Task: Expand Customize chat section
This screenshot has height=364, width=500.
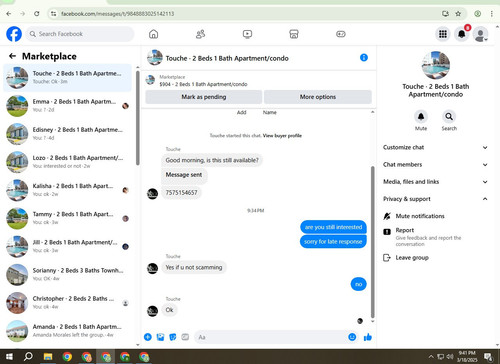Action: pos(435,147)
